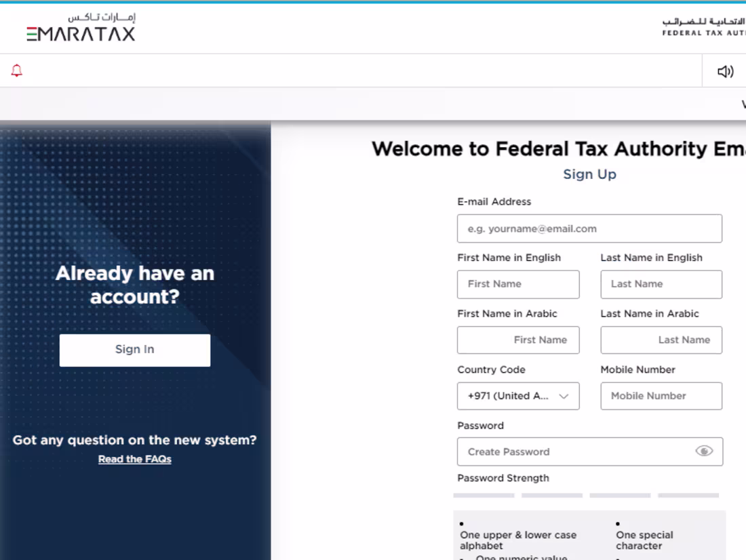This screenshot has width=746, height=560.
Task: Open the Country Code dropdown
Action: click(x=518, y=396)
